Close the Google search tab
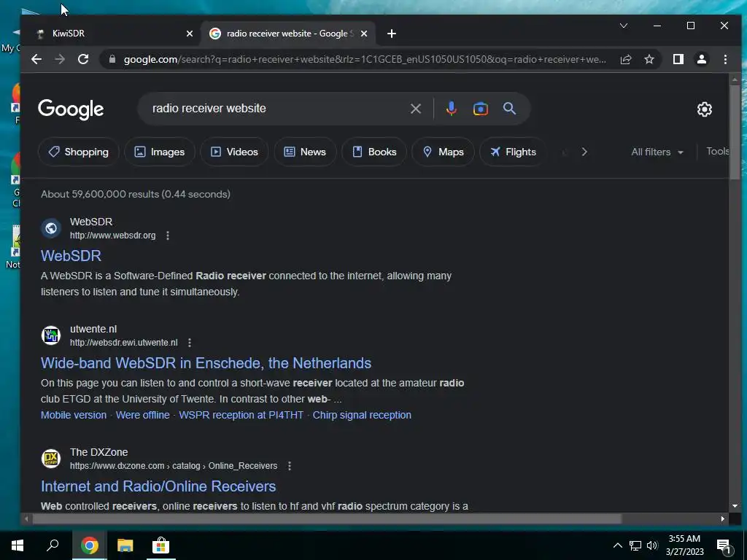Viewport: 747px width, 560px height. click(364, 34)
